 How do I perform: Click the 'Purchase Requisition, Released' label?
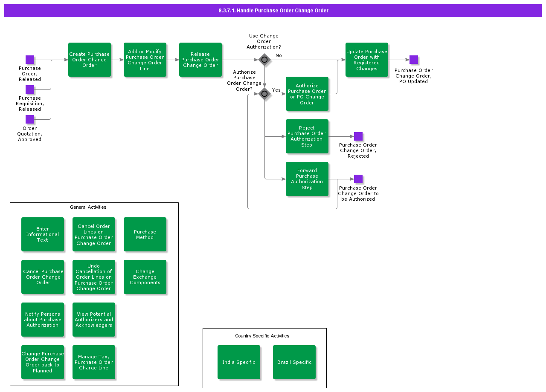(30, 104)
